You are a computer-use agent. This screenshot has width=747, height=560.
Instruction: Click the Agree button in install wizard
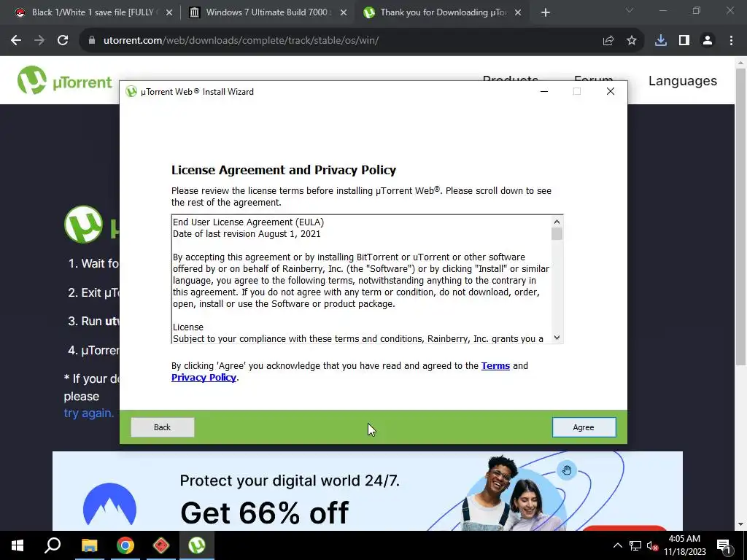[x=584, y=427]
